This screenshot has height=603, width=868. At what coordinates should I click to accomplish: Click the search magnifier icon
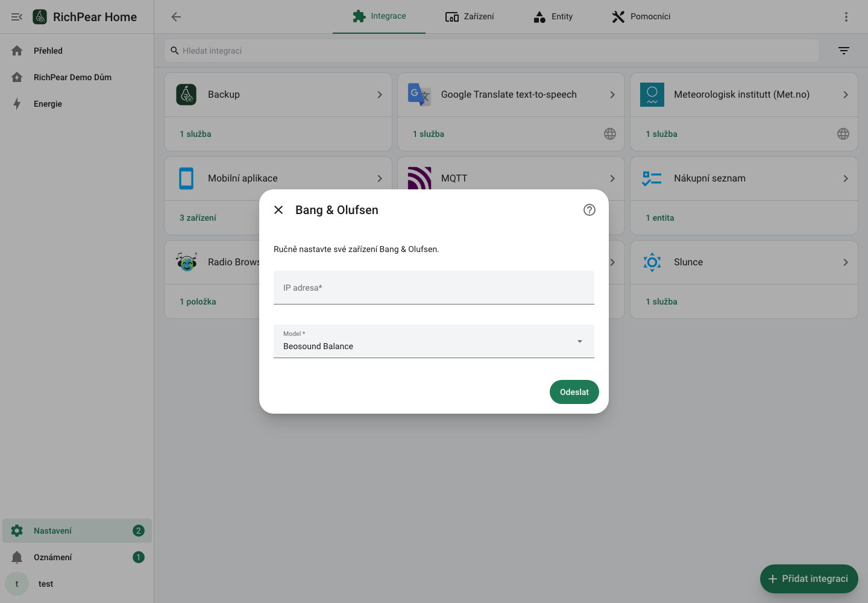(x=175, y=51)
